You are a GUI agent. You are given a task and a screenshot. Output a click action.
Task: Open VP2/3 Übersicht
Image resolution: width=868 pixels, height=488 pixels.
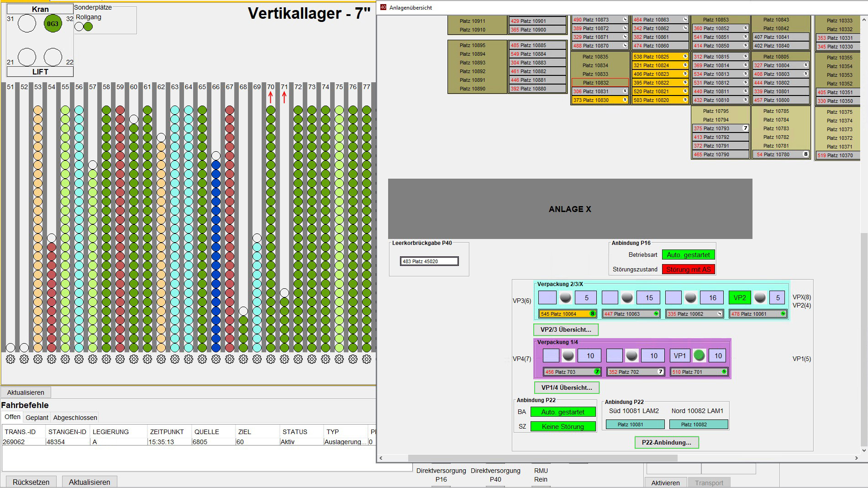[x=565, y=329]
